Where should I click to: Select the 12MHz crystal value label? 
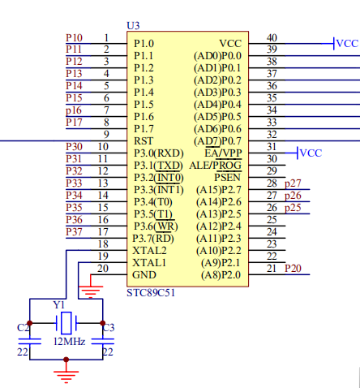click(69, 341)
